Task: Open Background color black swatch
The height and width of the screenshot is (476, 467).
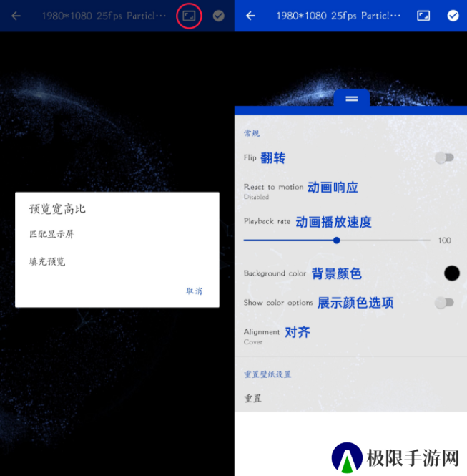Action: (x=451, y=273)
